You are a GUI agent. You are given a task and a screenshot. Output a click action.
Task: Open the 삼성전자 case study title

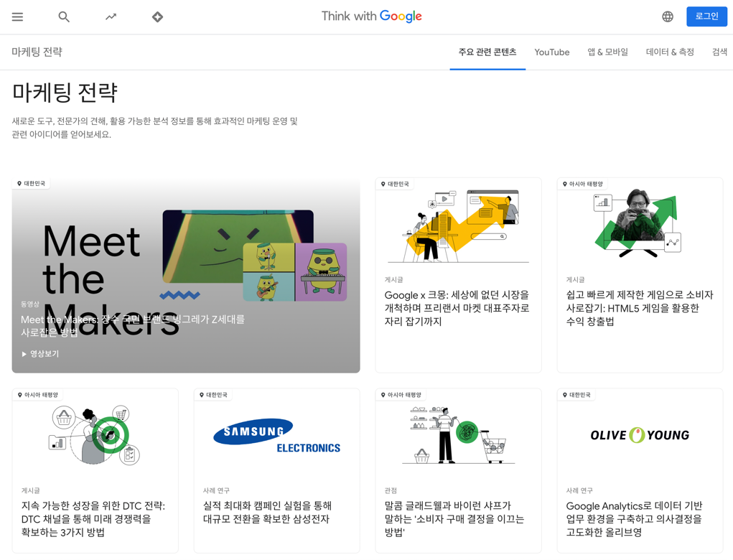click(267, 513)
